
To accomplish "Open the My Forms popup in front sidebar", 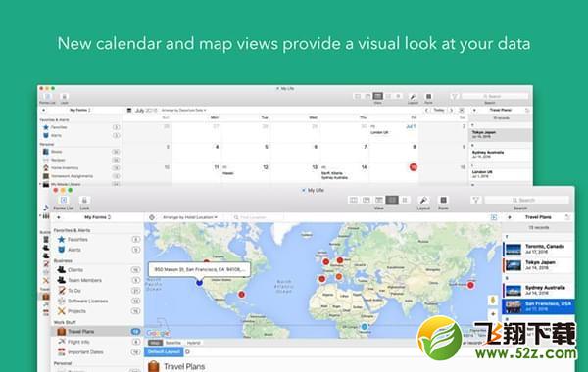I will point(97,217).
